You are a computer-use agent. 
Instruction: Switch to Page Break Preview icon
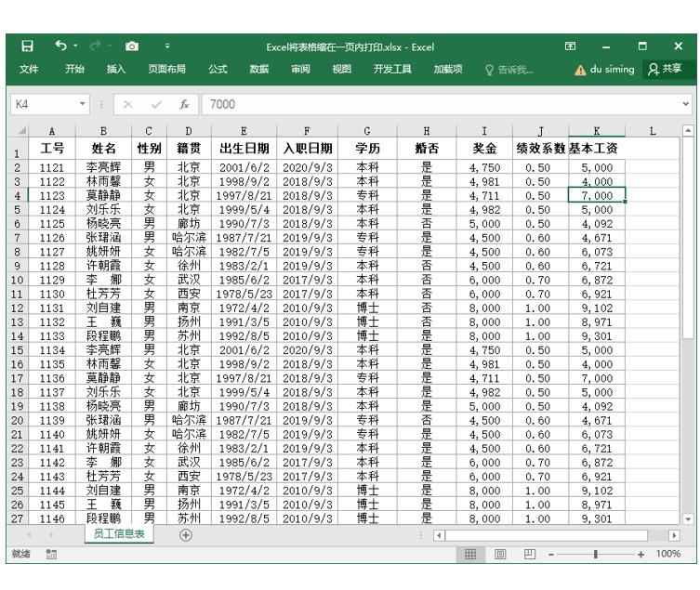(x=530, y=555)
